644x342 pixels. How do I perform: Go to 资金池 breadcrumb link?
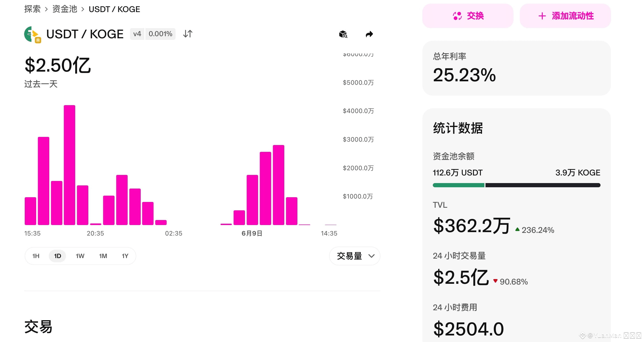click(x=64, y=9)
